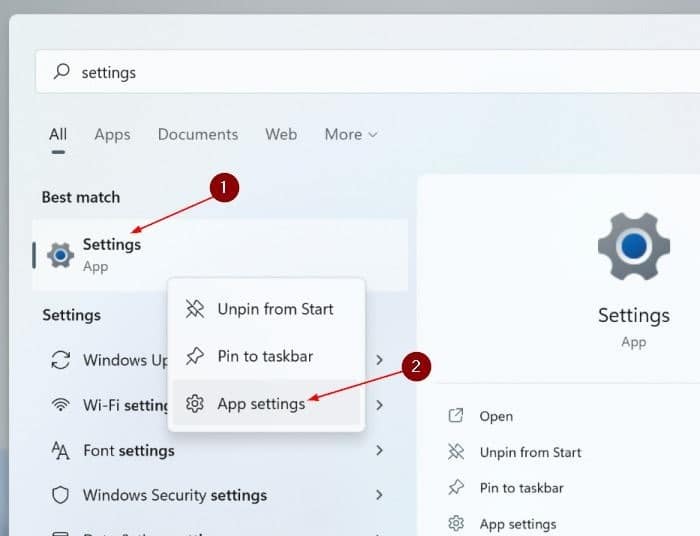
Task: Click the gear icon beside context menu App settings
Action: (x=195, y=403)
